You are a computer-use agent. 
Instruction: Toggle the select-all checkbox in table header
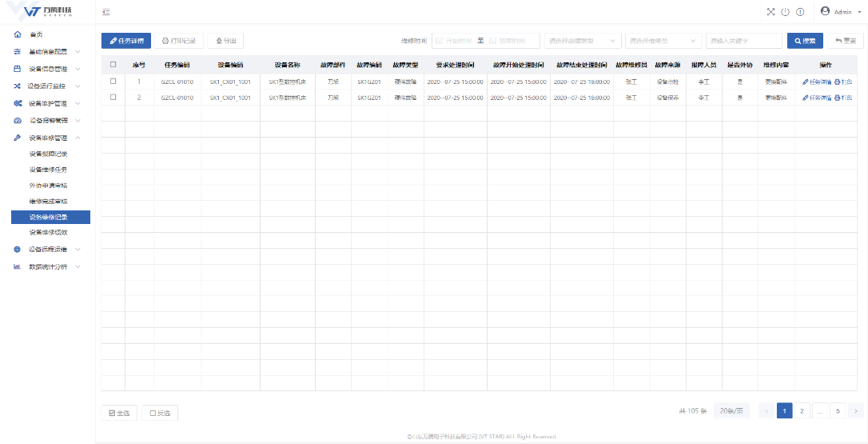pyautogui.click(x=113, y=65)
